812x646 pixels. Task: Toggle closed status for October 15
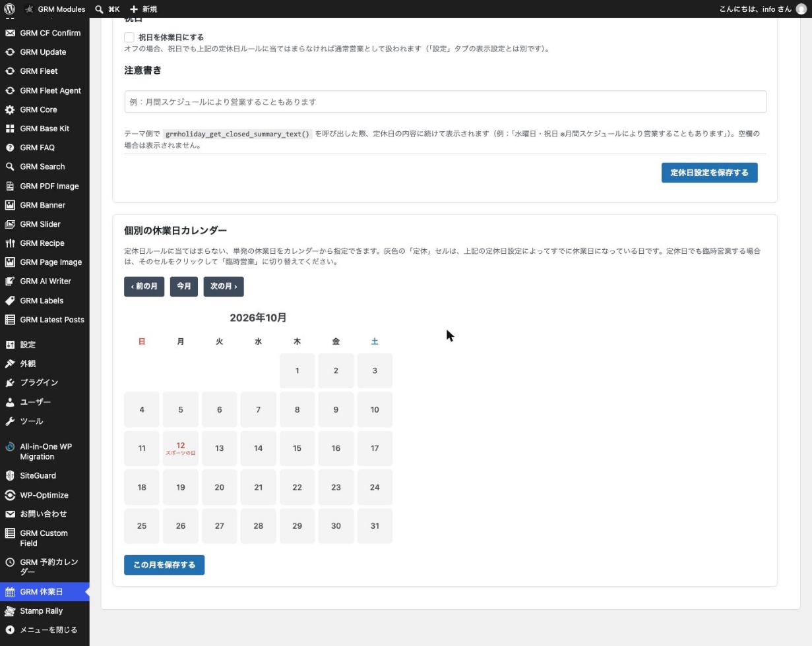click(297, 448)
